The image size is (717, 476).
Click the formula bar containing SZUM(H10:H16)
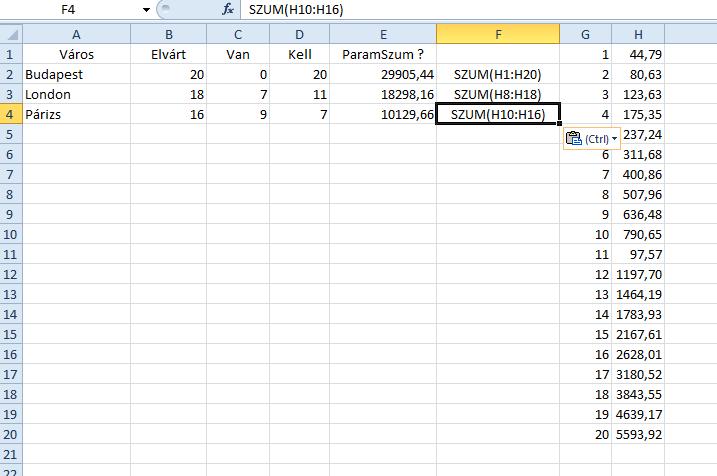click(x=478, y=10)
